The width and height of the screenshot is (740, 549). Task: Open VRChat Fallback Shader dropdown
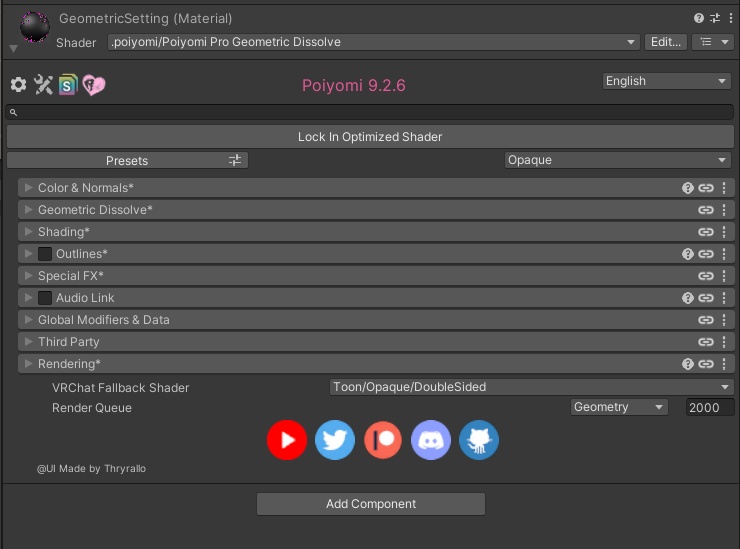[x=531, y=387]
